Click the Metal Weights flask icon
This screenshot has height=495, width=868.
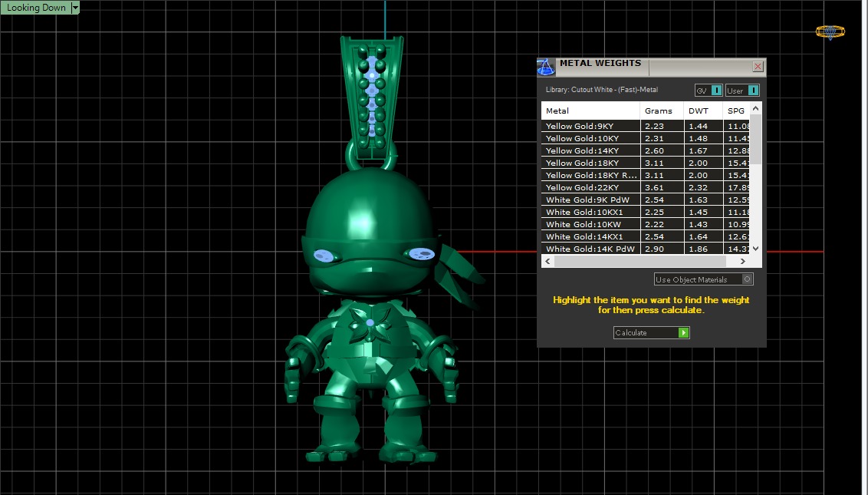[546, 67]
